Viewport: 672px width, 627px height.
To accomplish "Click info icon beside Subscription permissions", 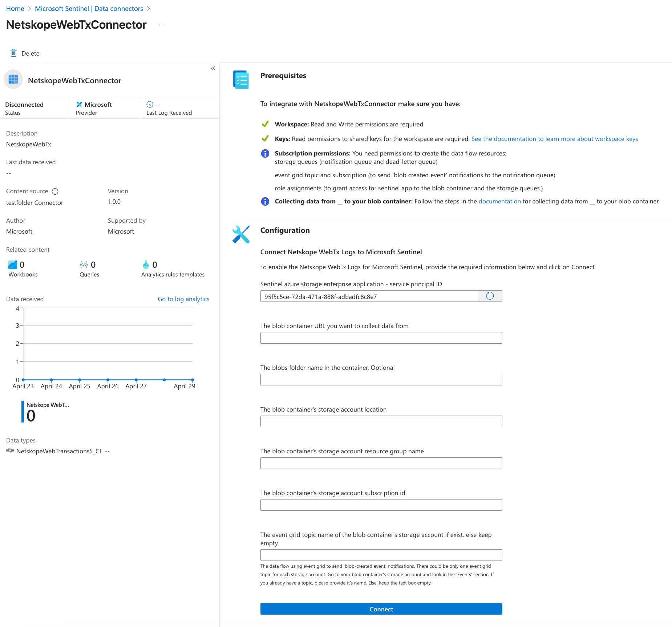I will (265, 153).
